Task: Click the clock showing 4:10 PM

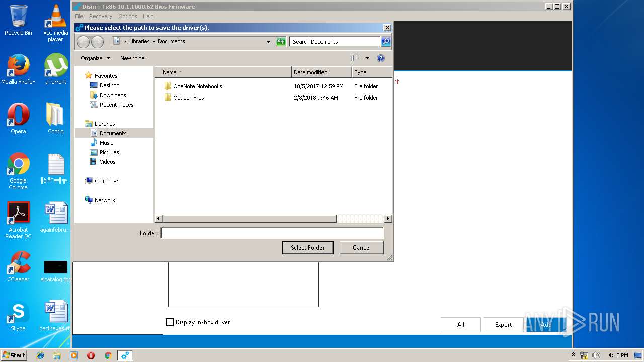Action: point(618,355)
